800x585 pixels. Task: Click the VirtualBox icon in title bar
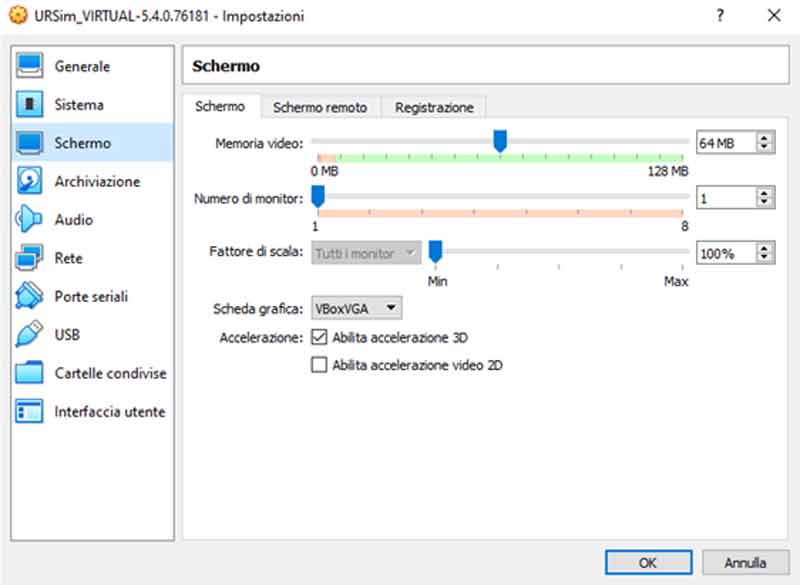18,15
